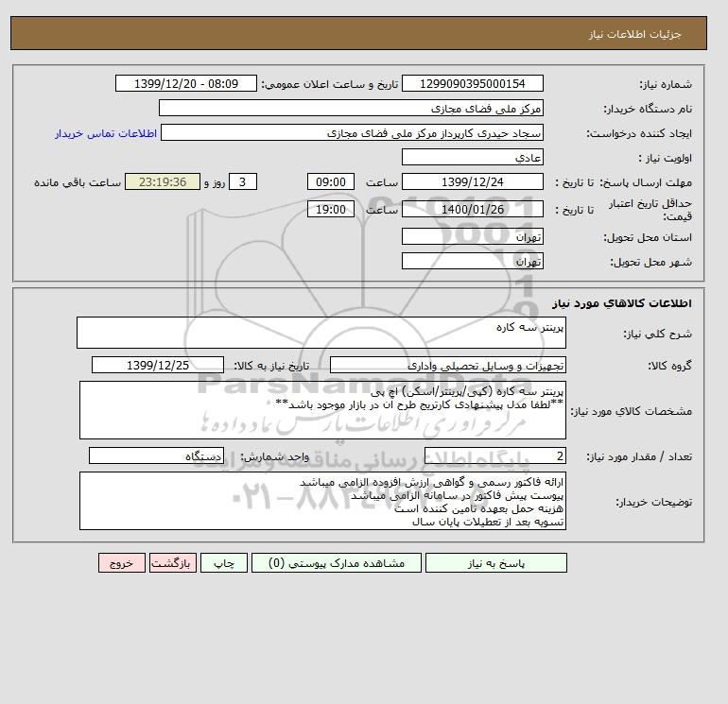Click general description box 'پرینتر سه کاره'
This screenshot has height=704, width=728.
[x=321, y=333]
